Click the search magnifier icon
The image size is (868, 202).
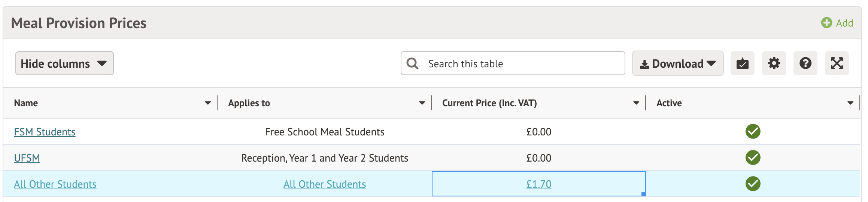pyautogui.click(x=412, y=64)
